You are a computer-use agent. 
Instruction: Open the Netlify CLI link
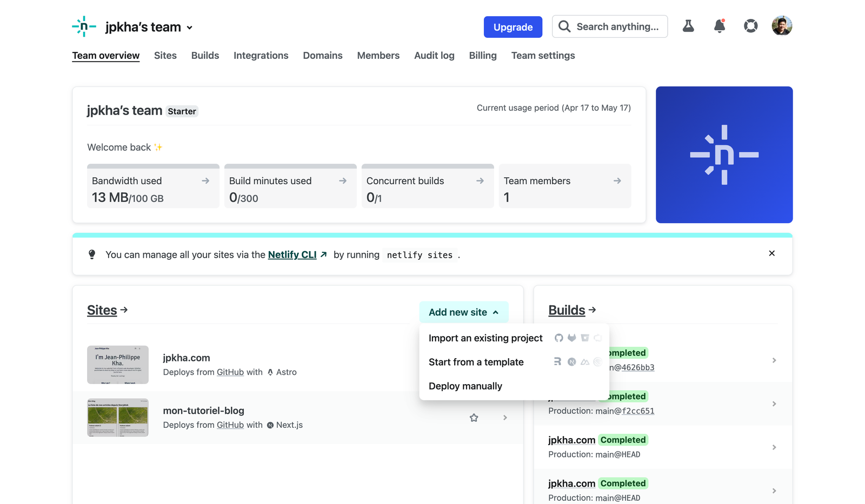292,254
